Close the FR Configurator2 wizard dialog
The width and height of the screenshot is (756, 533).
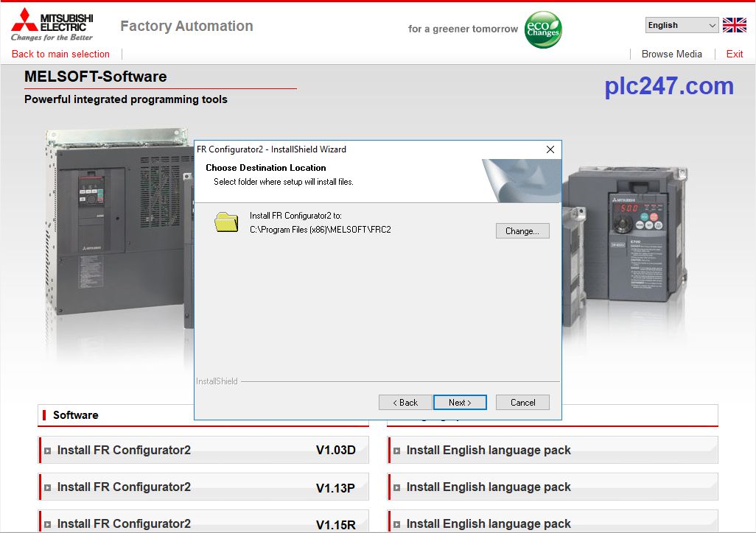click(550, 149)
